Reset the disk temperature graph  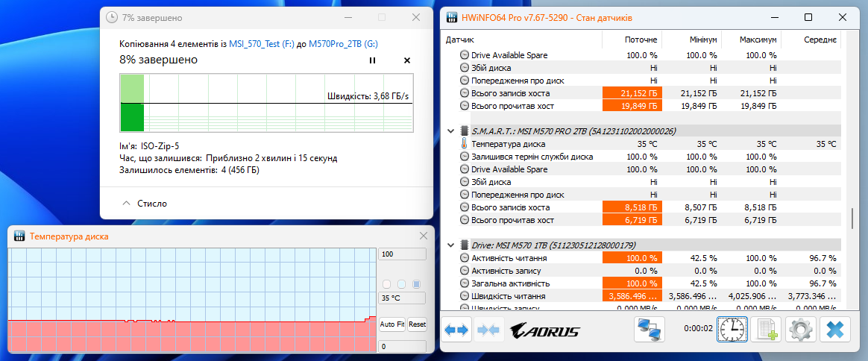click(418, 324)
